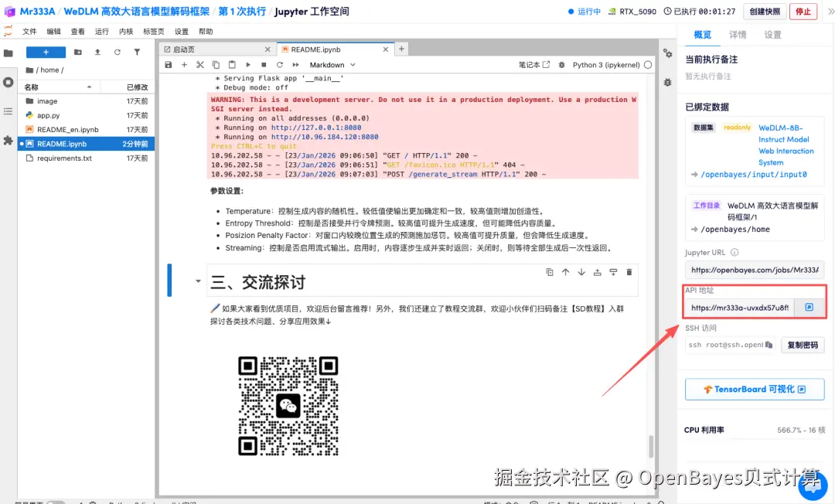Screen dimensions: 835x504
Task: Open the 编辑 menu
Action: [53, 32]
